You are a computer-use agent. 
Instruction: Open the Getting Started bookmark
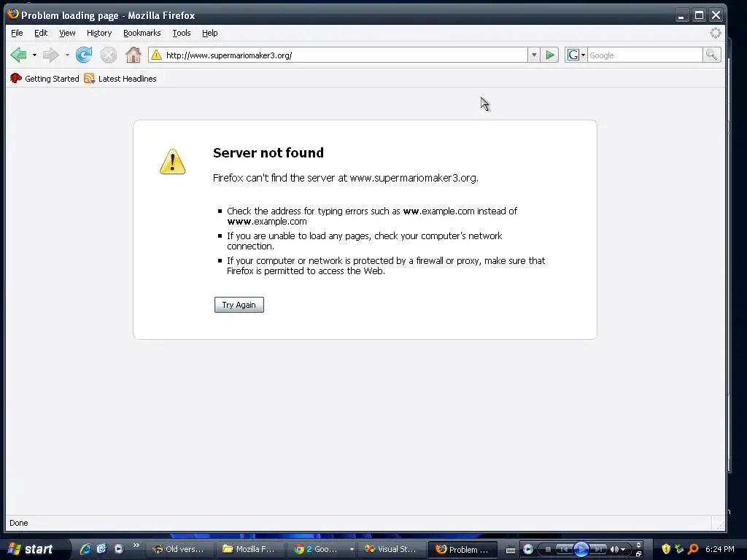click(x=44, y=79)
